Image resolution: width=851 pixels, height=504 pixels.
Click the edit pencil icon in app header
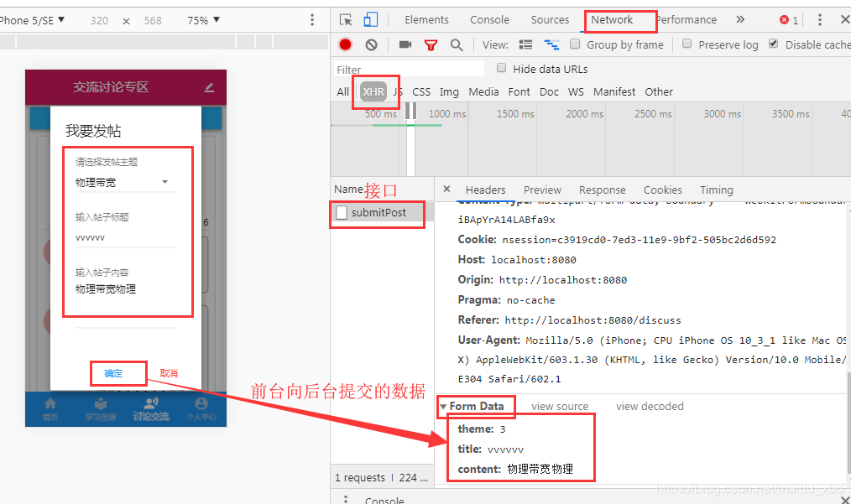[209, 87]
